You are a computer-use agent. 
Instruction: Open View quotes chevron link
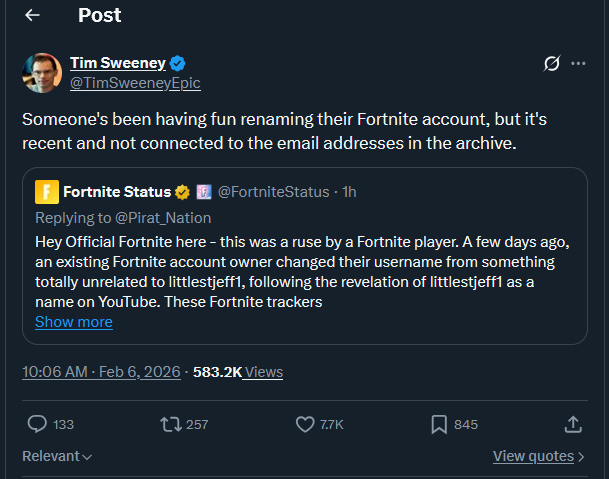pyautogui.click(x=539, y=456)
